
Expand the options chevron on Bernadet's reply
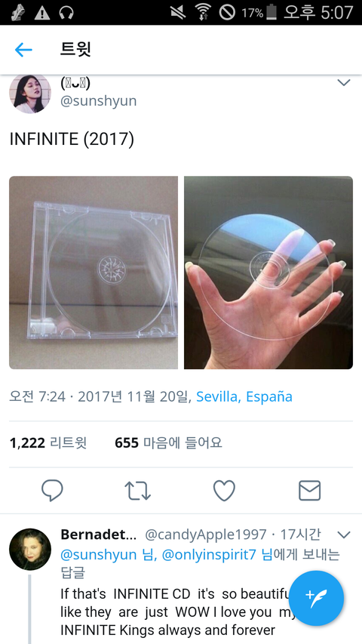tap(344, 535)
